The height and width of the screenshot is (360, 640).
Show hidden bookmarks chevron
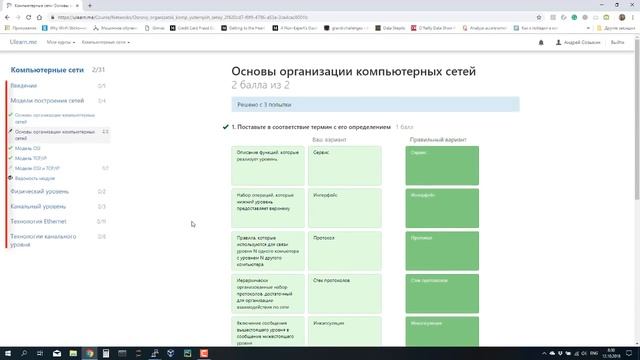(x=588, y=28)
